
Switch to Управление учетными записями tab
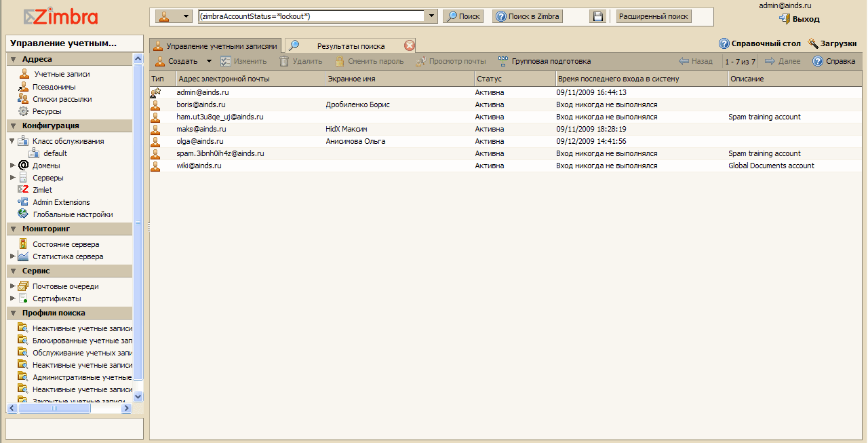tap(215, 46)
